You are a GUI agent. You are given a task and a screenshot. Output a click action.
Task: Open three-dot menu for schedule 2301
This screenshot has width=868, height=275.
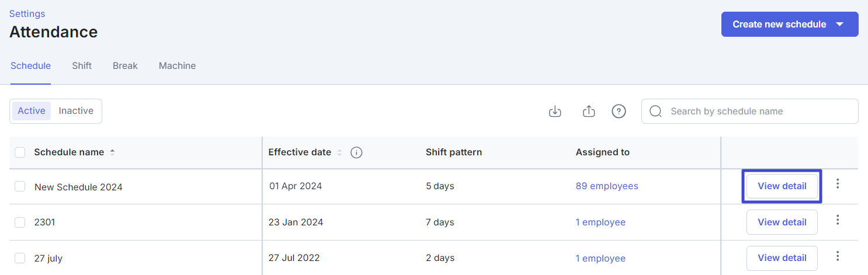pyautogui.click(x=838, y=220)
